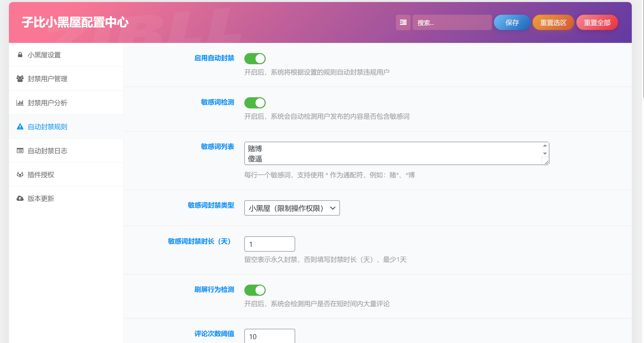Open the 小黑屋设置 menu item
The height and width of the screenshot is (343, 644).
pos(66,55)
